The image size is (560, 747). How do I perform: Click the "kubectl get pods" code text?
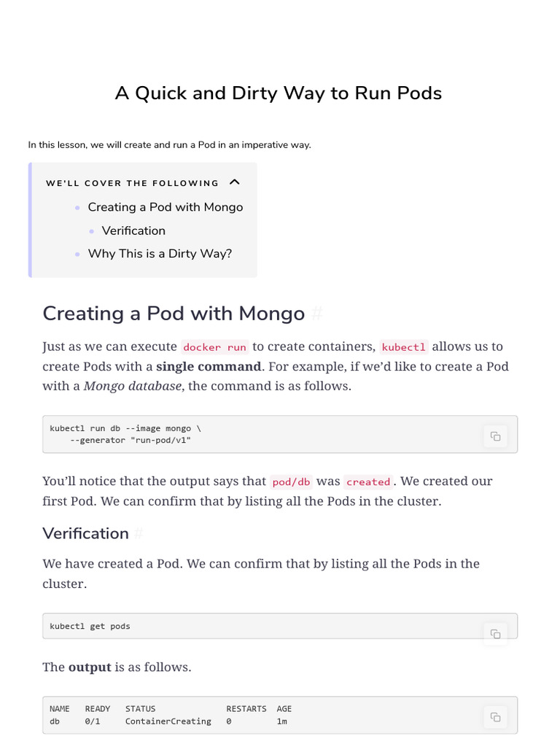point(90,627)
